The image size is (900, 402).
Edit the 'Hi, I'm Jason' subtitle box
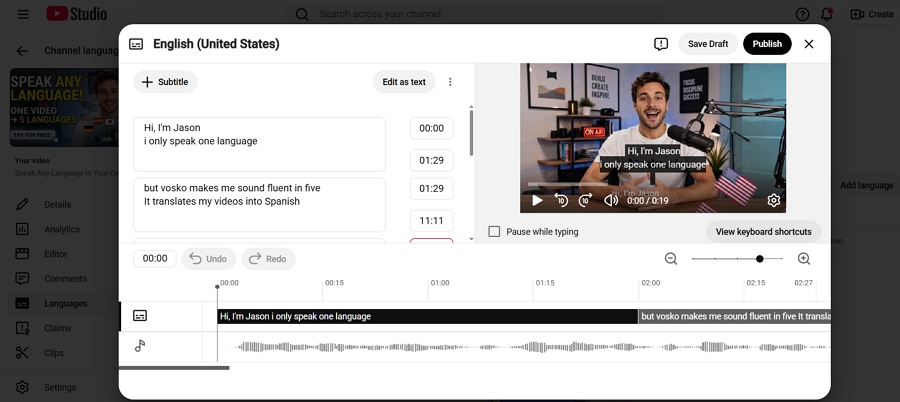coord(259,144)
